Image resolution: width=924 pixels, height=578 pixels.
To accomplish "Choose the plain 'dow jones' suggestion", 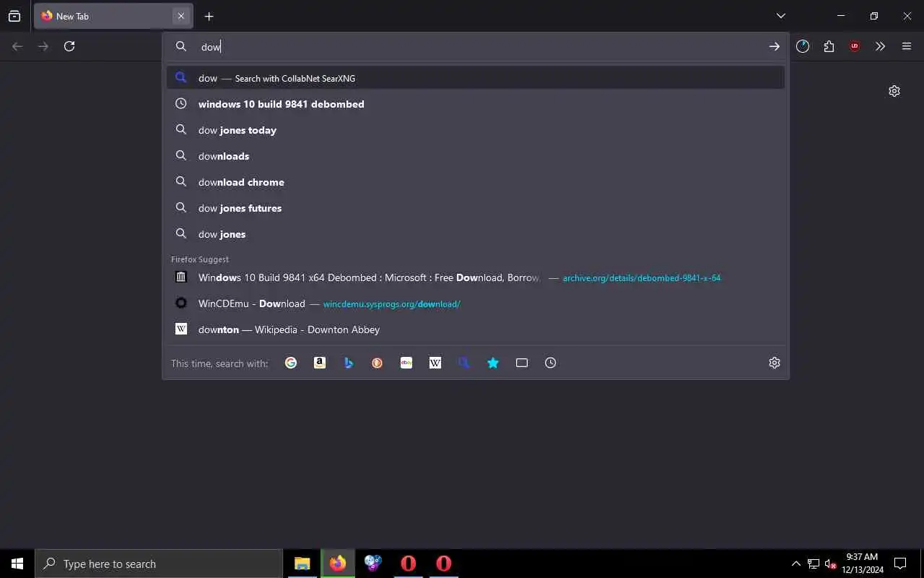I will point(476,234).
